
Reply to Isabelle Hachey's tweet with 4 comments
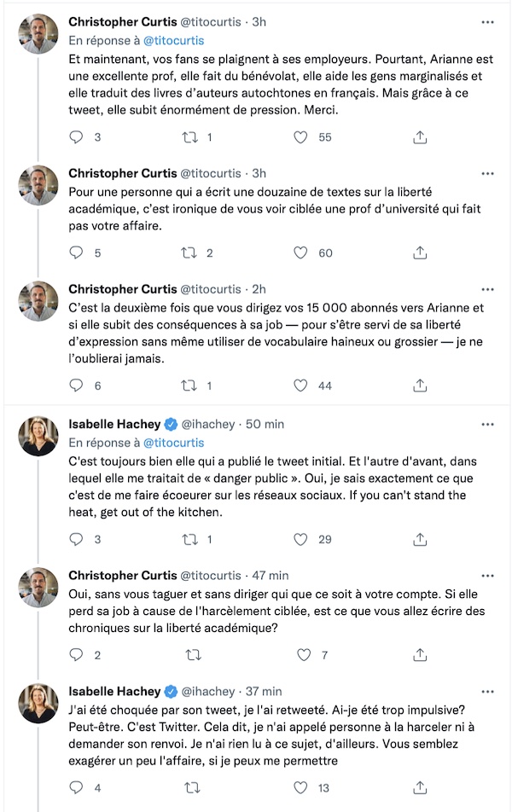(x=76, y=788)
